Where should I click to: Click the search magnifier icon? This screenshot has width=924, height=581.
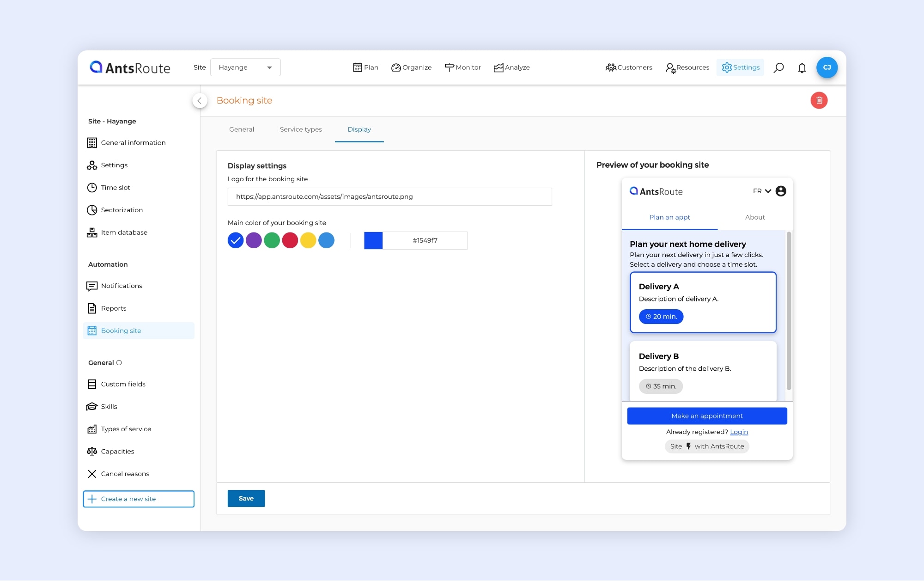tap(779, 67)
